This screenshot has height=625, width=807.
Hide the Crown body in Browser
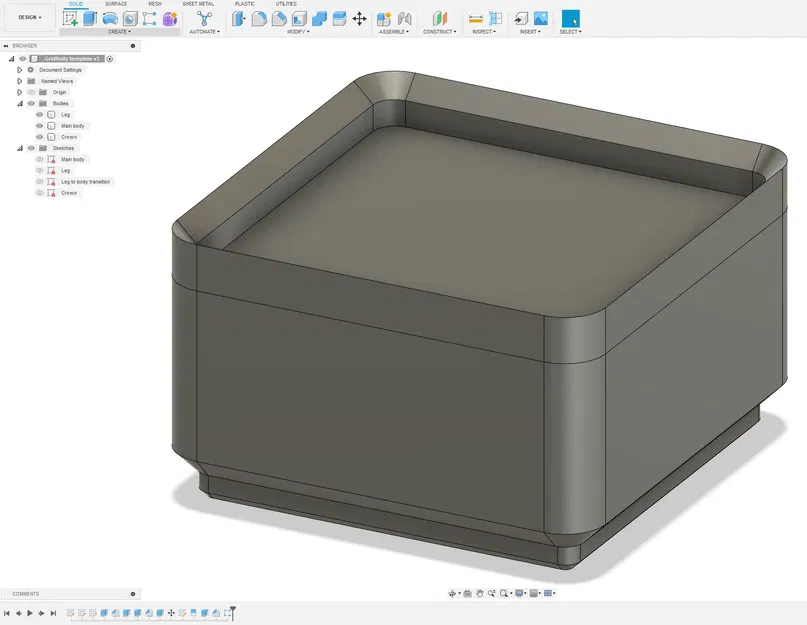click(x=38, y=137)
